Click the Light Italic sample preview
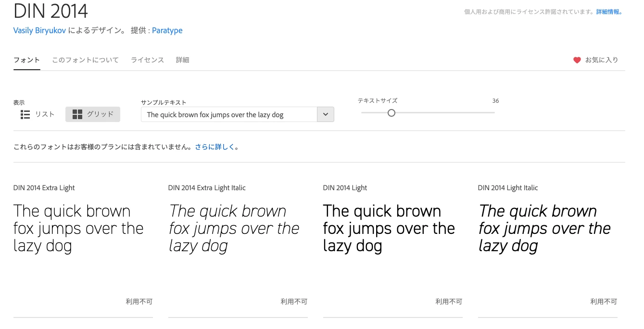The image size is (644, 329). tap(544, 228)
